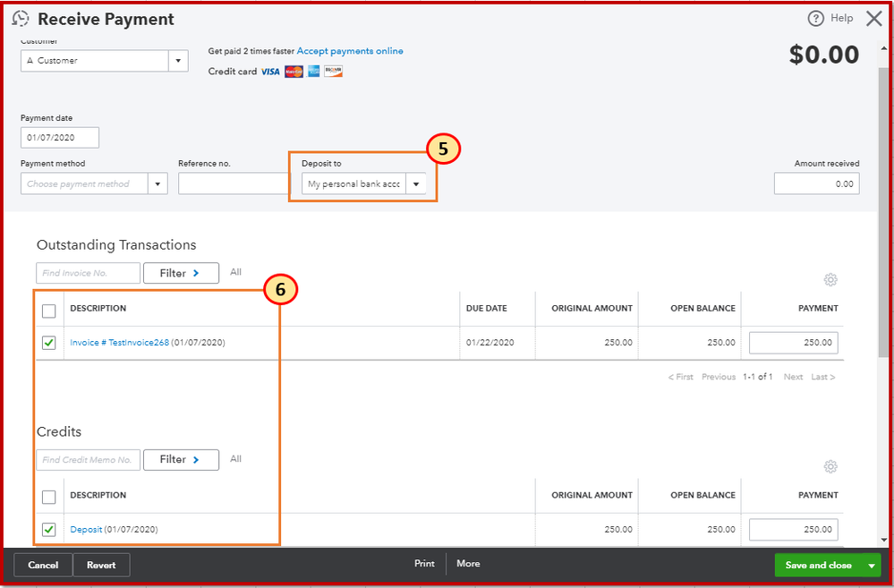
Task: Click the Customer name field
Action: [x=95, y=61]
